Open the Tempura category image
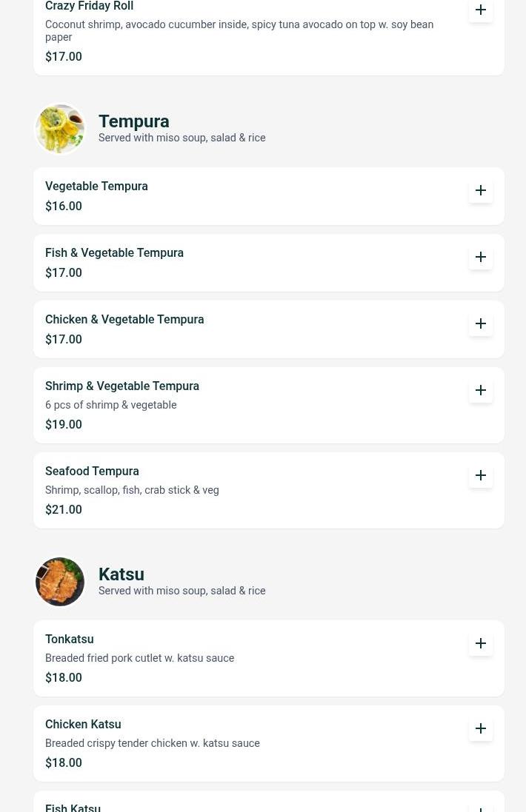The height and width of the screenshot is (812, 526). coord(60,129)
